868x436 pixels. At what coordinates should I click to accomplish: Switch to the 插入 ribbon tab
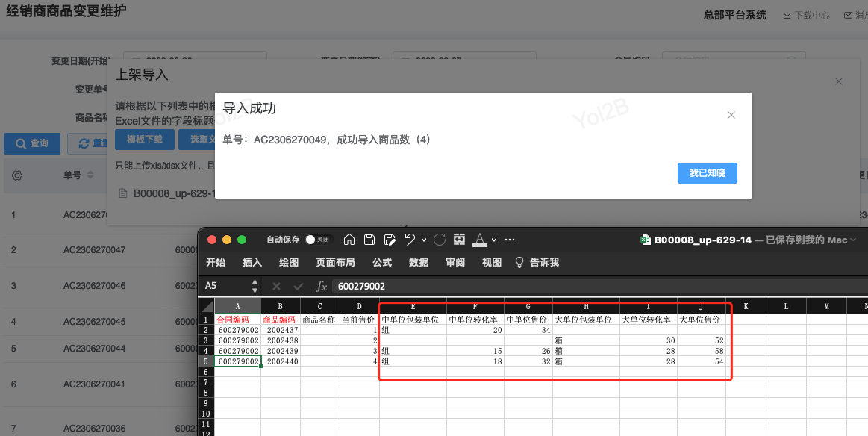(x=252, y=262)
